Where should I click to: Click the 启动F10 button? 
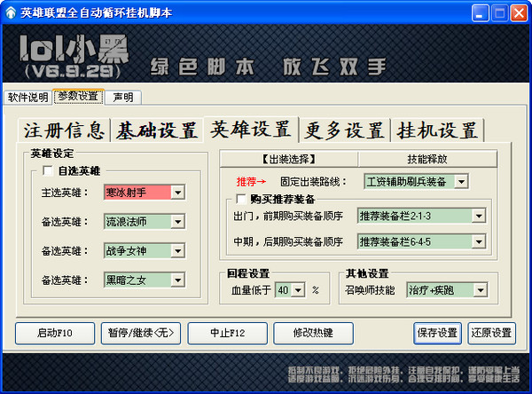tap(55, 333)
